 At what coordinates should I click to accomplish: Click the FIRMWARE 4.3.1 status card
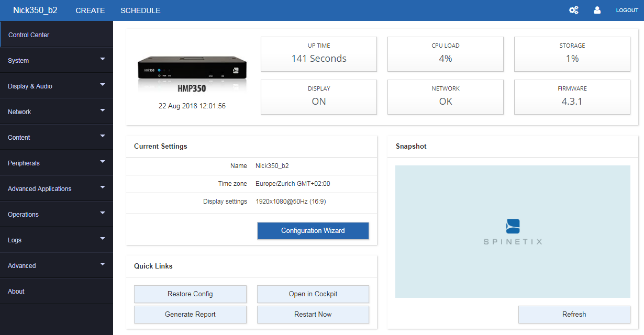click(x=572, y=97)
